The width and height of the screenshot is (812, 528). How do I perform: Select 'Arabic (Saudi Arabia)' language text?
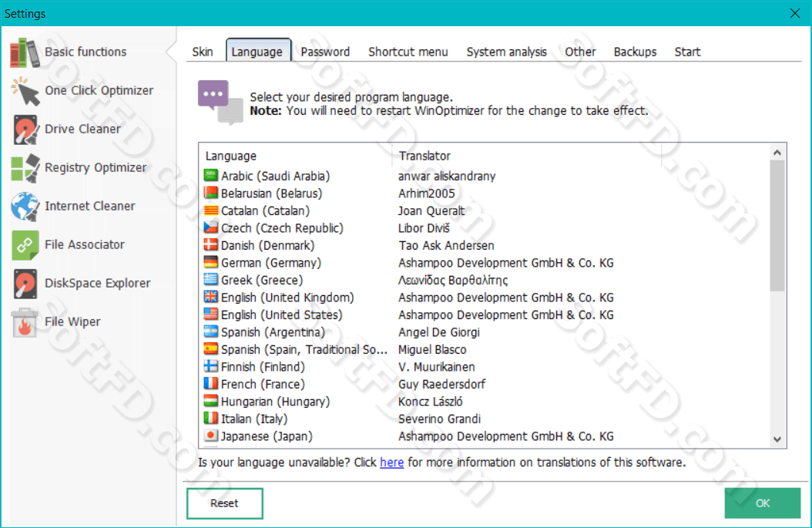pyautogui.click(x=276, y=177)
